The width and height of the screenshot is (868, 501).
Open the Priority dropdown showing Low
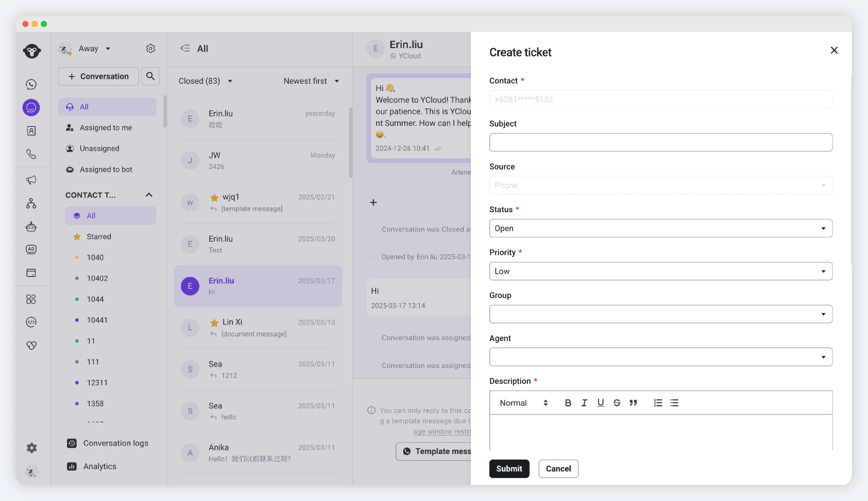point(660,271)
